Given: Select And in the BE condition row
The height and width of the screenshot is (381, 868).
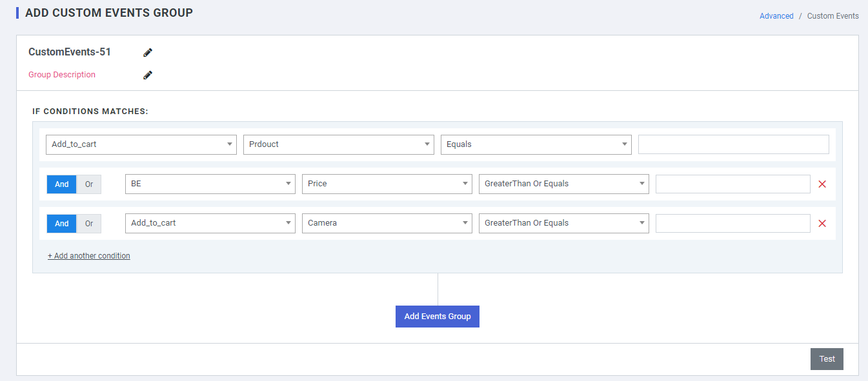Looking at the screenshot, I should (x=61, y=184).
